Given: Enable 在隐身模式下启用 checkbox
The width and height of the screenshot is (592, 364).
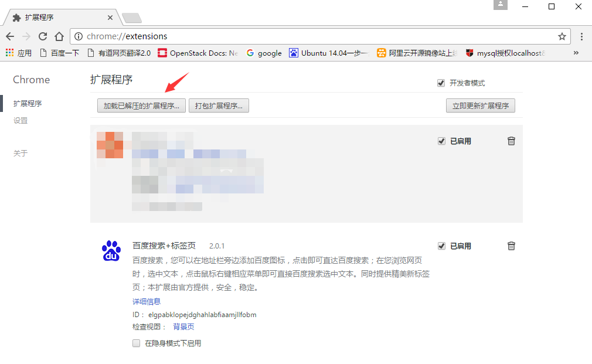Looking at the screenshot, I should (x=137, y=343).
